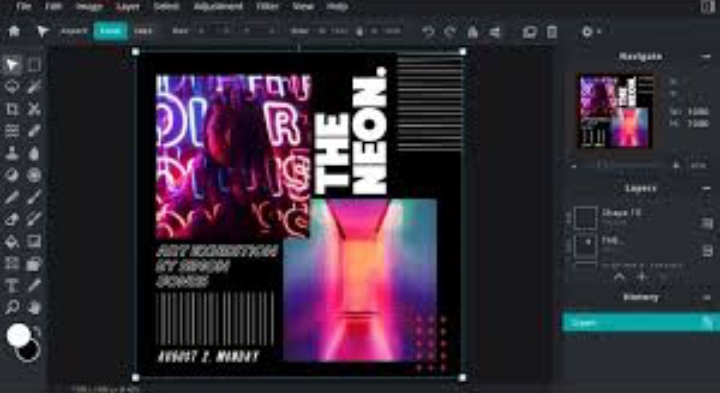This screenshot has width=720, height=393.
Task: Toggle the Shape 11 layer settings icon
Action: [707, 223]
